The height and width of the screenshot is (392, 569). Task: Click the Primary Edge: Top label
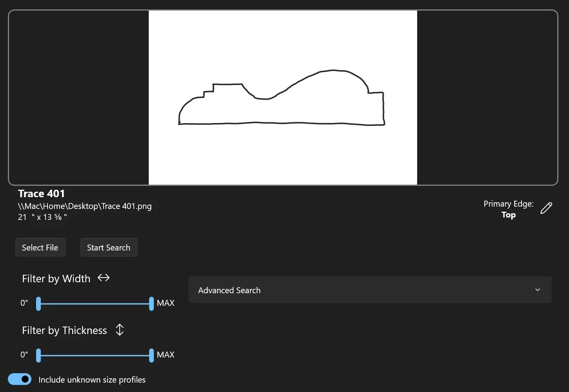(509, 209)
